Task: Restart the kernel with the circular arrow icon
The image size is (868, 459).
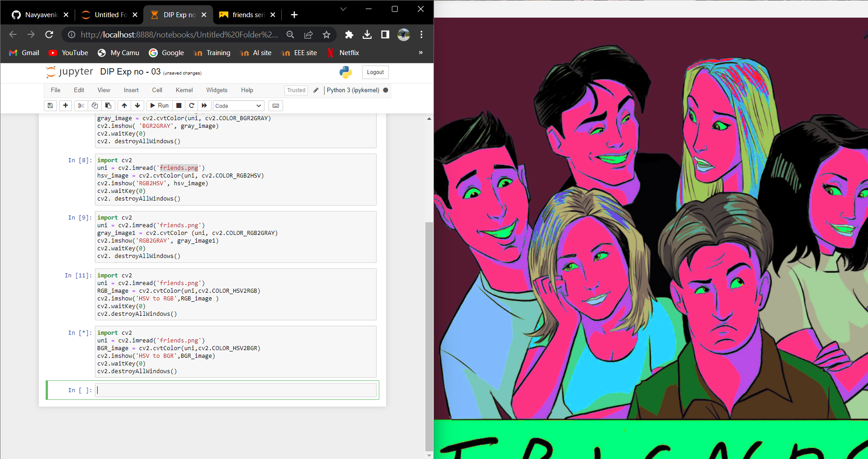Action: click(192, 106)
